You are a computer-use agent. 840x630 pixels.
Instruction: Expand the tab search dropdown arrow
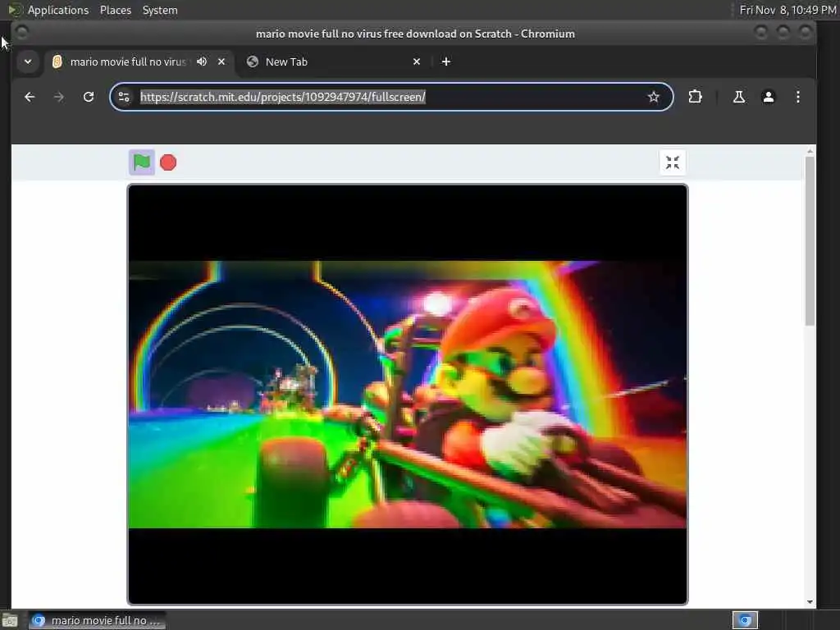[x=28, y=62]
